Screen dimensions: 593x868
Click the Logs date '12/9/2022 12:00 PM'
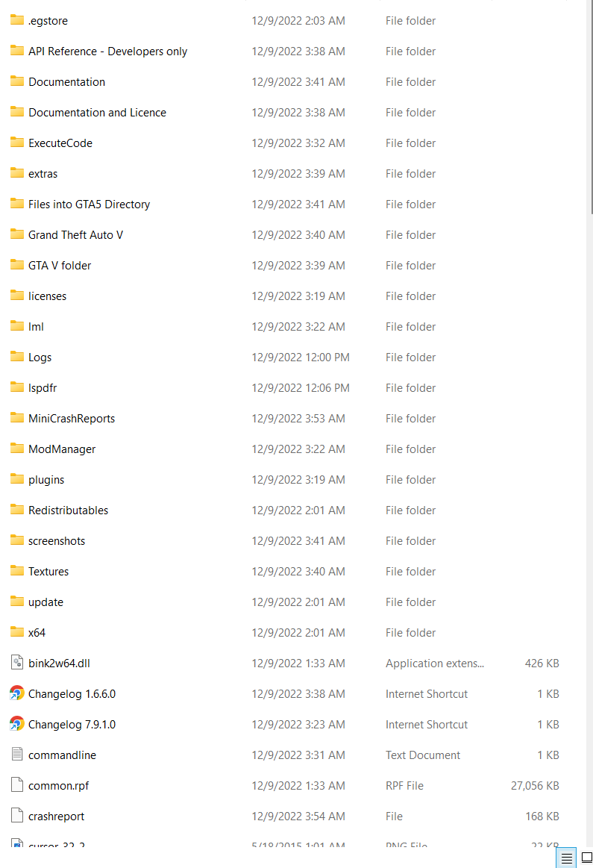pyautogui.click(x=301, y=357)
